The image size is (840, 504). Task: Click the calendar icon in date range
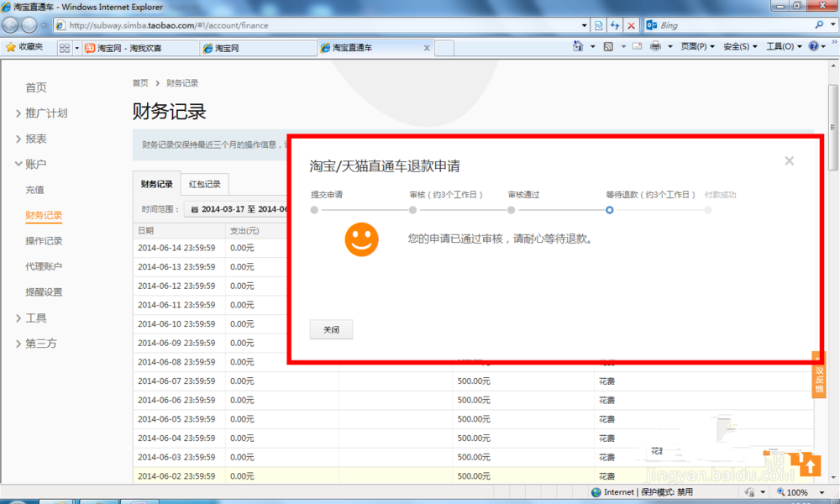(195, 209)
